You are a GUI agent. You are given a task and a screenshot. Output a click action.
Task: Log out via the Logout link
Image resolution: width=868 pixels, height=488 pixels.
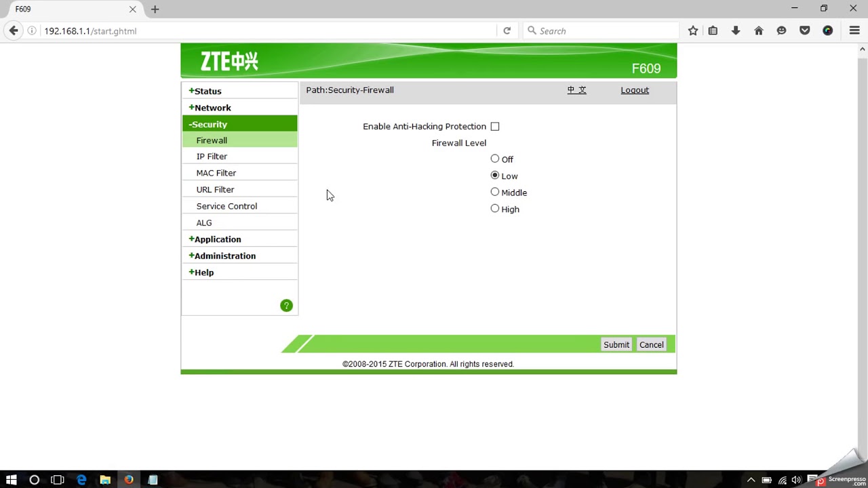point(635,90)
